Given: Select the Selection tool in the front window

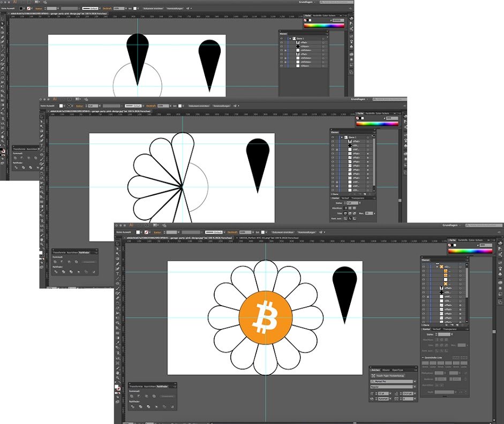Looking at the screenshot, I should point(118,244).
